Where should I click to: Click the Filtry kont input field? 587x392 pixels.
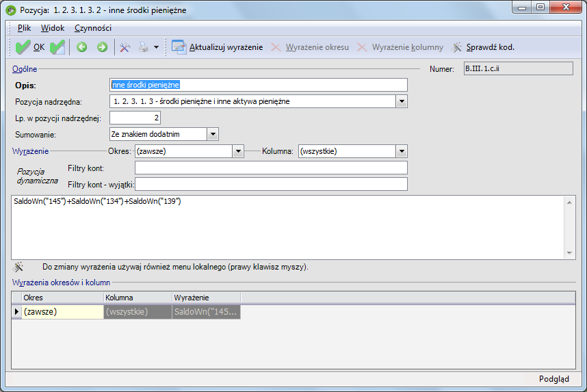click(271, 168)
